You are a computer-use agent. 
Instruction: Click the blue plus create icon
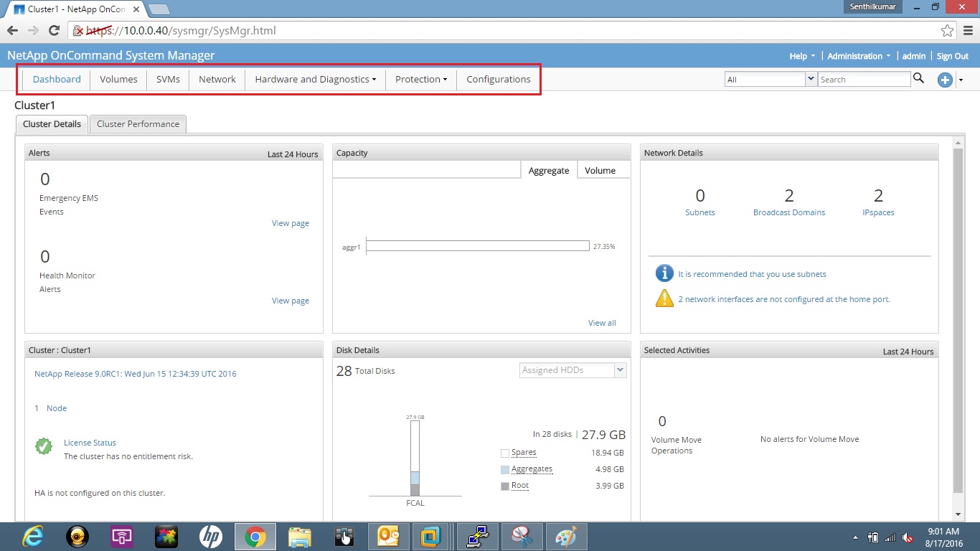(x=945, y=80)
